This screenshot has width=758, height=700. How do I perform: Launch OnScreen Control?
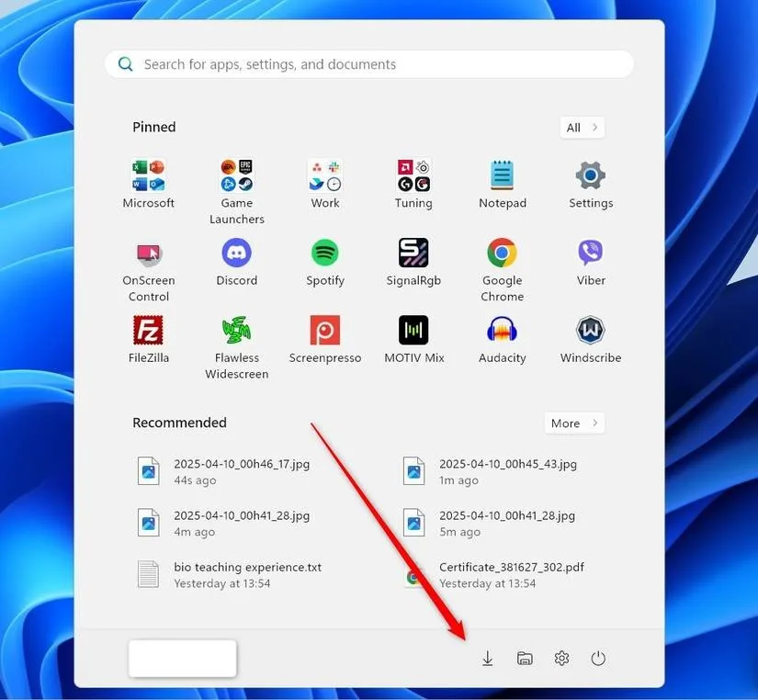(x=149, y=270)
